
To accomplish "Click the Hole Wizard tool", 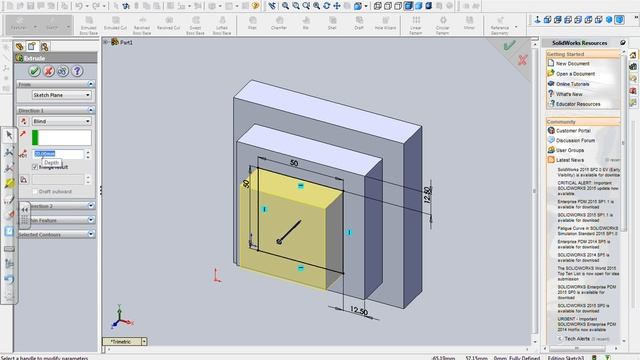I will click(x=385, y=23).
